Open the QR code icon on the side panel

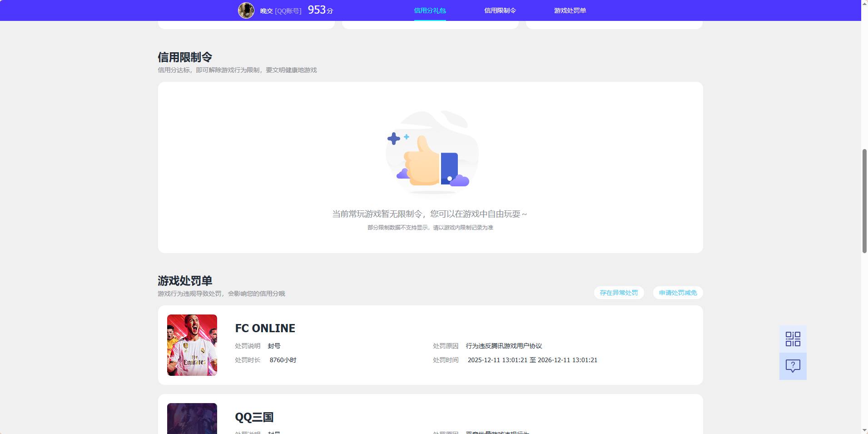coord(793,339)
